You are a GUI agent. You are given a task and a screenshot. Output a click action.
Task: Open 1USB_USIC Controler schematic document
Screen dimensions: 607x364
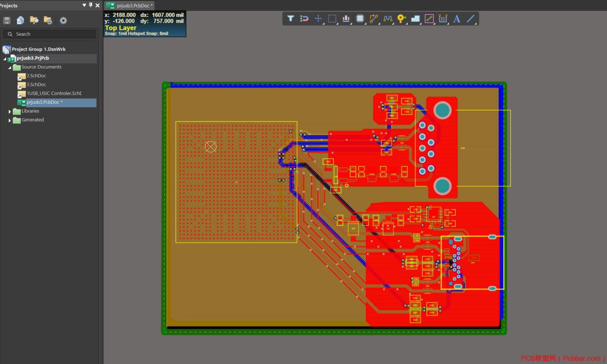(54, 93)
